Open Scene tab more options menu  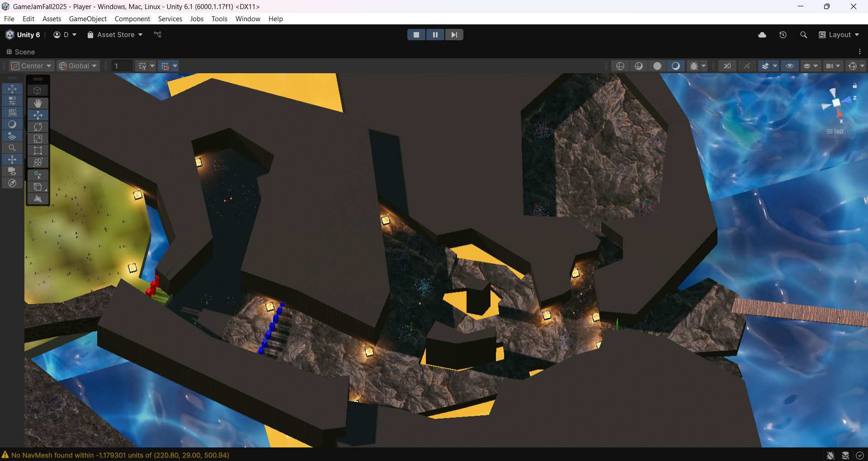860,52
